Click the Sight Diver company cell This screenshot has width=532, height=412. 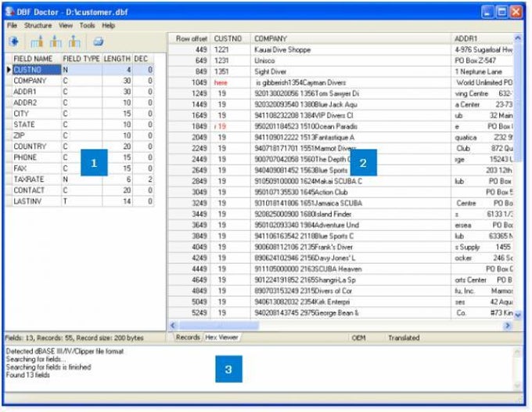350,71
